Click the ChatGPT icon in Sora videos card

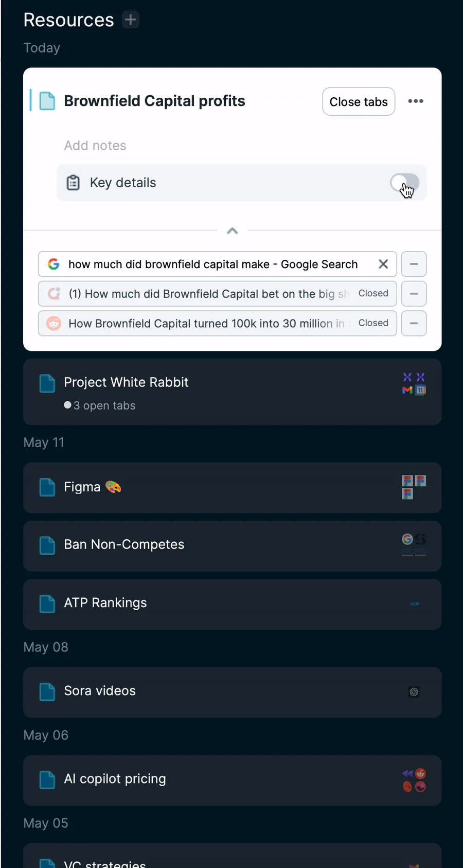pyautogui.click(x=415, y=693)
